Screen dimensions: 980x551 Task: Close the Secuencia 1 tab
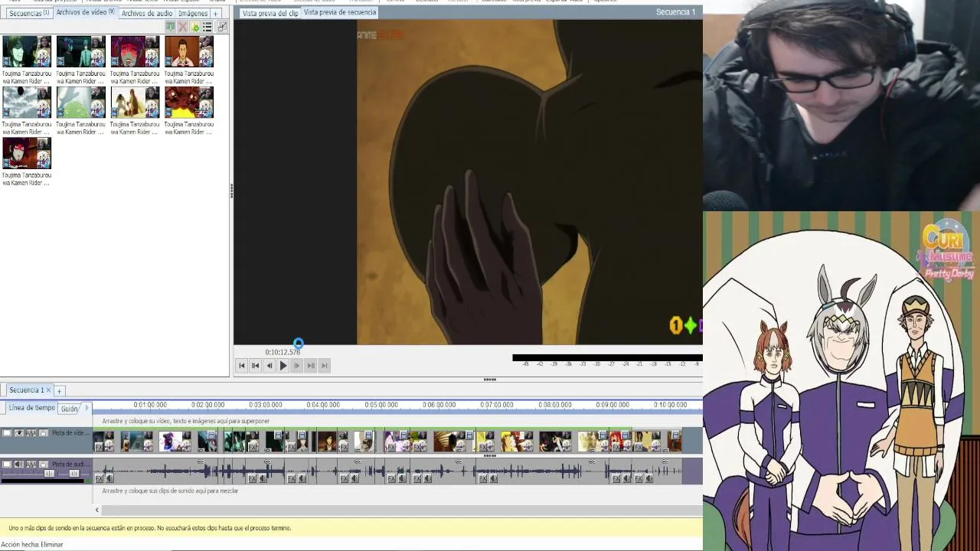(x=48, y=390)
